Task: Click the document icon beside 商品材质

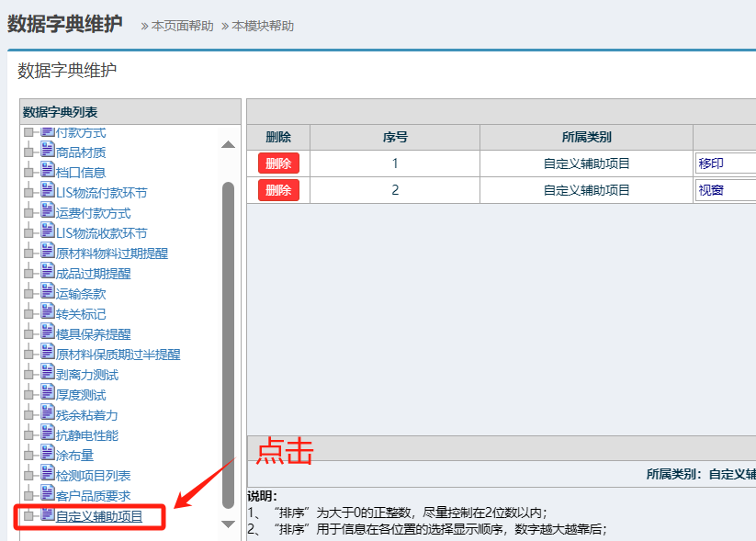Action: pyautogui.click(x=48, y=151)
